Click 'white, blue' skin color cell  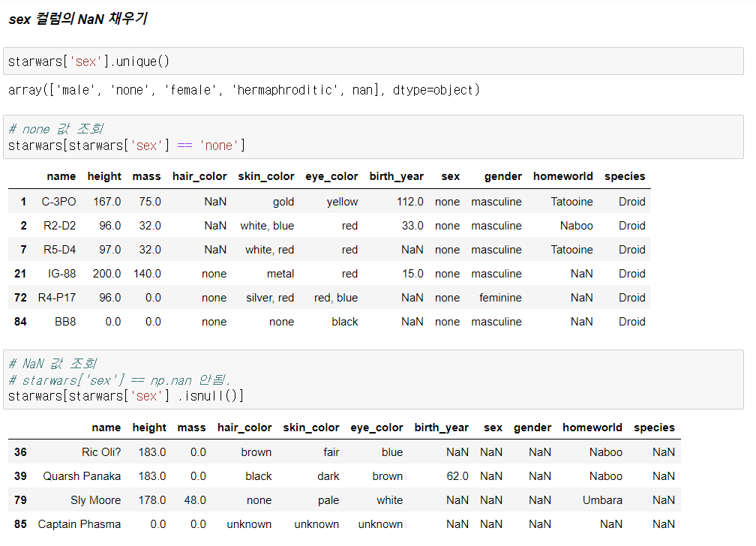(267, 226)
